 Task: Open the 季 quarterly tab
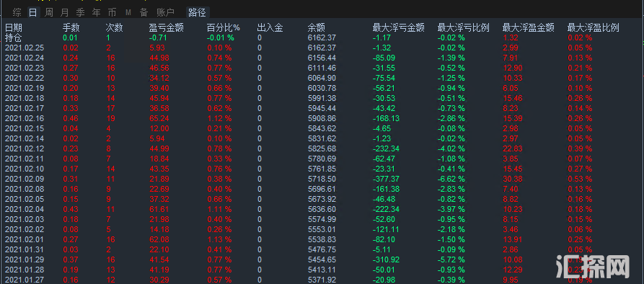(x=81, y=12)
